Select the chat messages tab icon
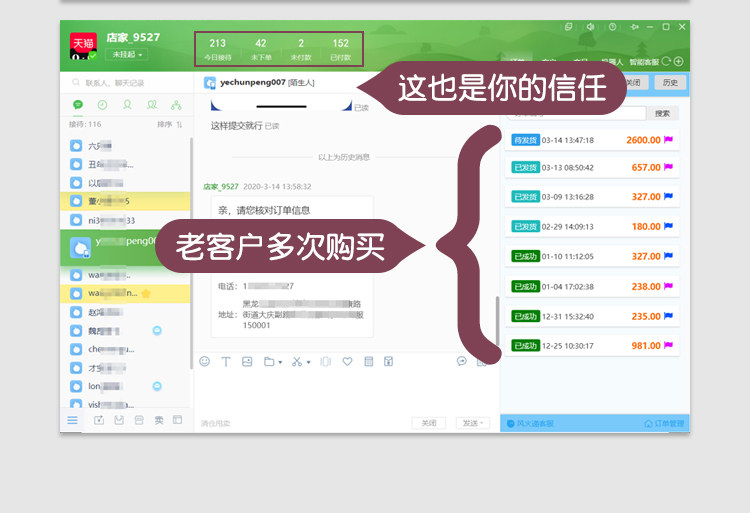 [x=77, y=105]
